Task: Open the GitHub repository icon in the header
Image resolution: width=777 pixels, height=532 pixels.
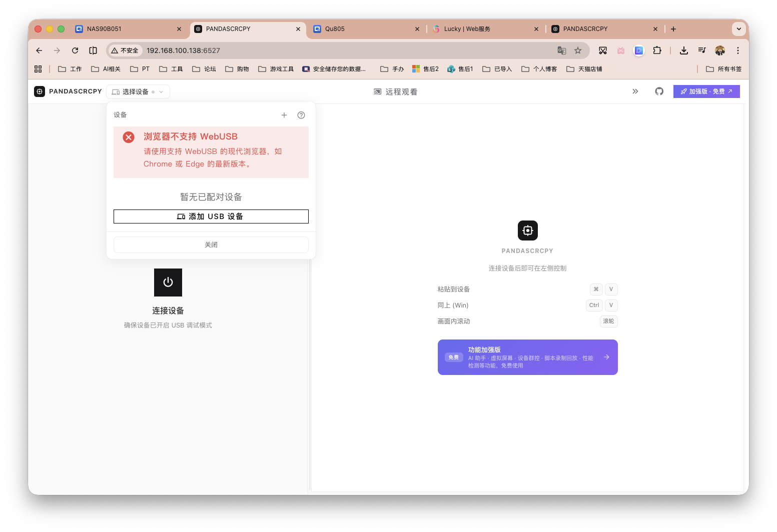Action: coord(659,91)
